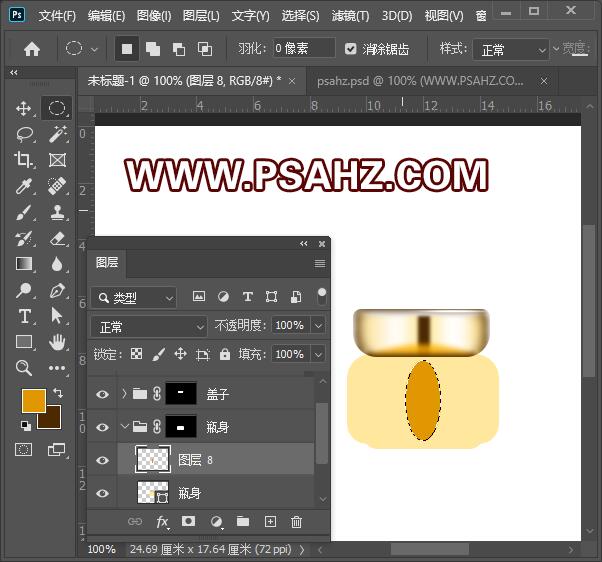Select the Gradient tool
Image resolution: width=602 pixels, height=562 pixels.
click(24, 264)
